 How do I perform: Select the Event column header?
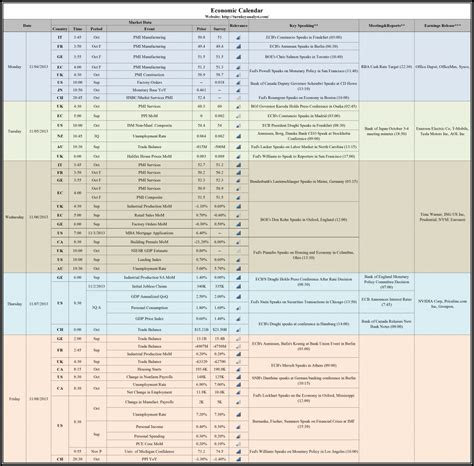(x=149, y=29)
